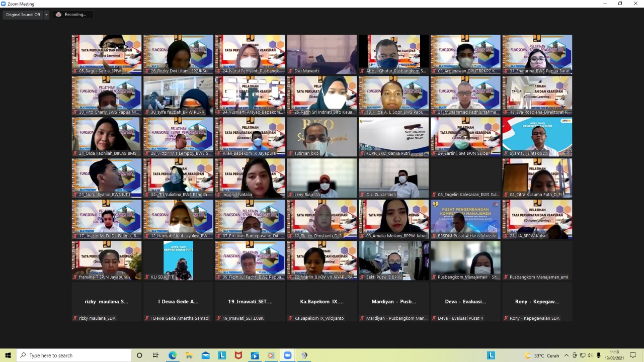Select the 22_Marlin_BJKW VII JAYAPURA tile
The height and width of the screenshot is (362, 644).
tap(322, 260)
